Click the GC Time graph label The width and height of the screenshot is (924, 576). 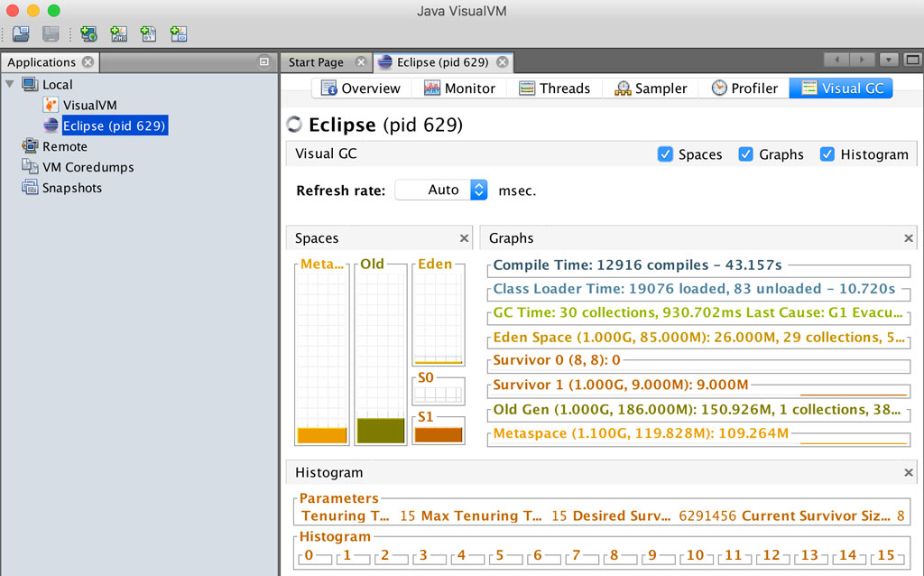click(x=698, y=312)
